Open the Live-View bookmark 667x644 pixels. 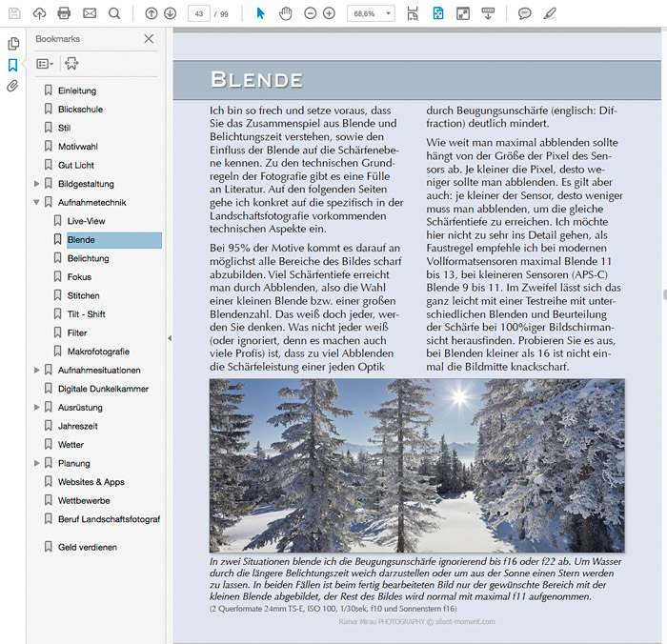tap(87, 221)
